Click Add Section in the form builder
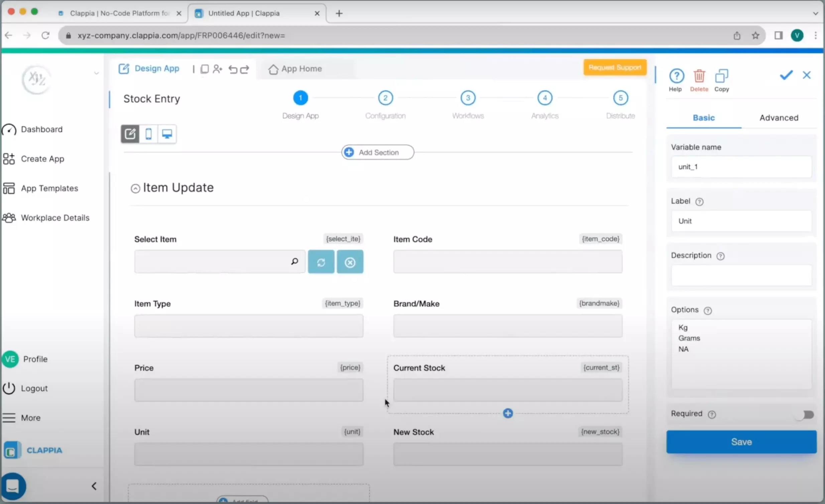The width and height of the screenshot is (825, 504). coord(377,152)
